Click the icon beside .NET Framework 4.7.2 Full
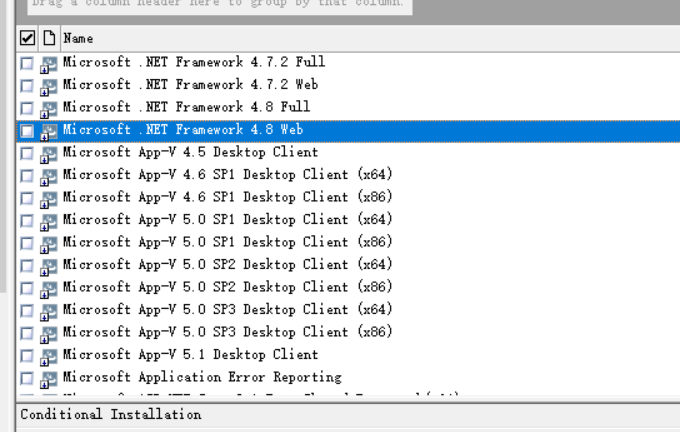Screen dimensions: 680x432 click(x=48, y=63)
